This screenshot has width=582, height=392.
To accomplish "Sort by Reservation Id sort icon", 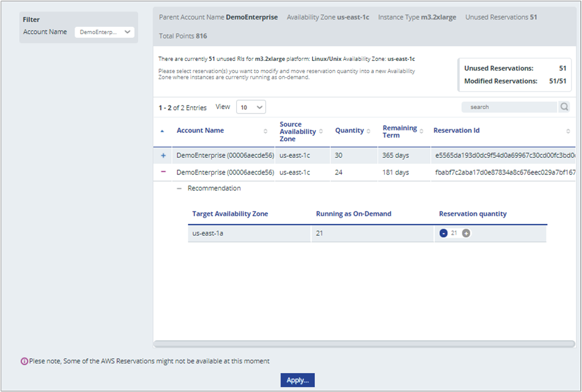I will tap(568, 131).
